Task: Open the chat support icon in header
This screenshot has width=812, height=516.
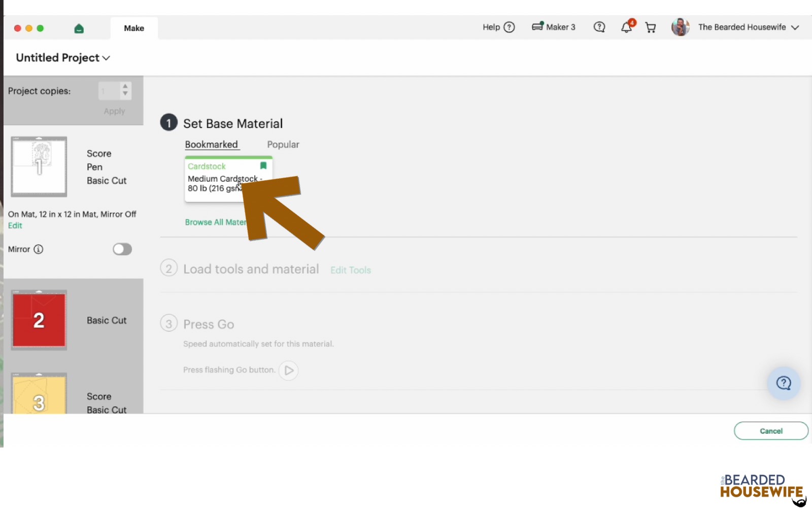Action: [x=599, y=27]
